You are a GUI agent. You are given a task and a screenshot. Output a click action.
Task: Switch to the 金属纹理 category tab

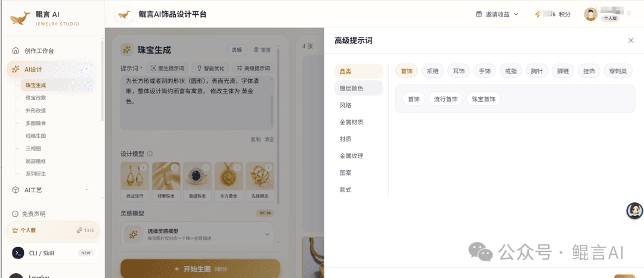click(358, 156)
